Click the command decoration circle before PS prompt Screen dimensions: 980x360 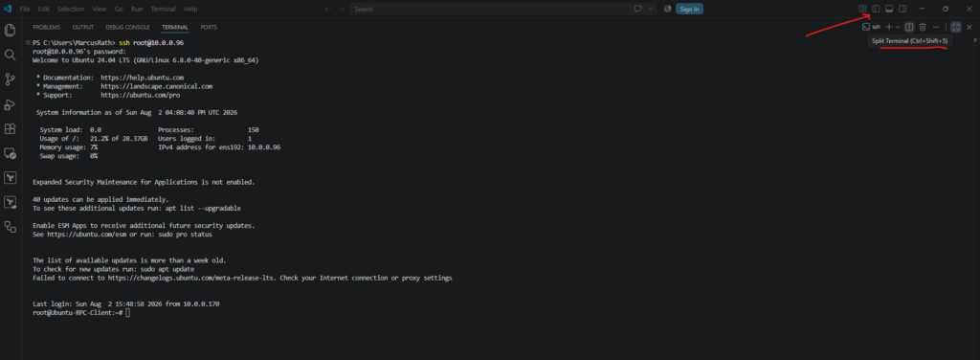[x=28, y=42]
